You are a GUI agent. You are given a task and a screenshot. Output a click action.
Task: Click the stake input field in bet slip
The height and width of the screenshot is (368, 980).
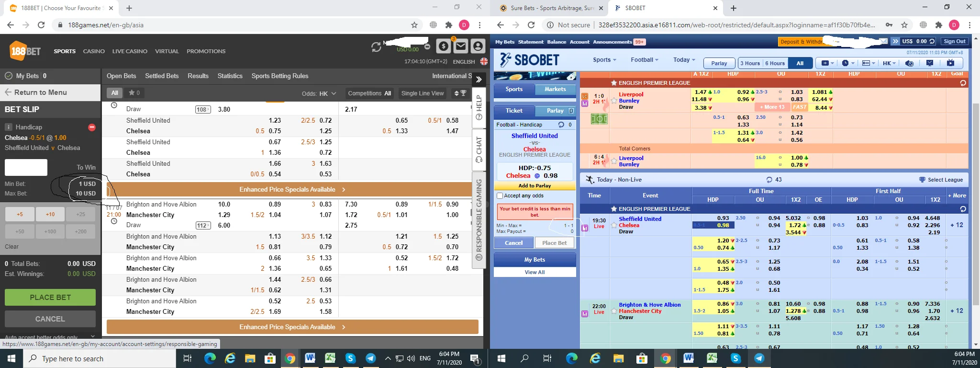tap(26, 167)
